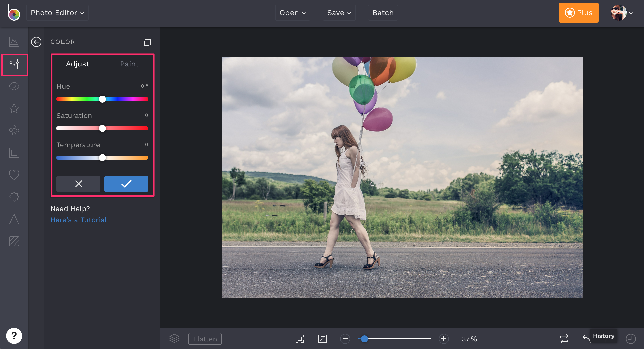Click the duplicate layers icon beside COLOR
Image resolution: width=644 pixels, height=349 pixels.
coord(148,42)
